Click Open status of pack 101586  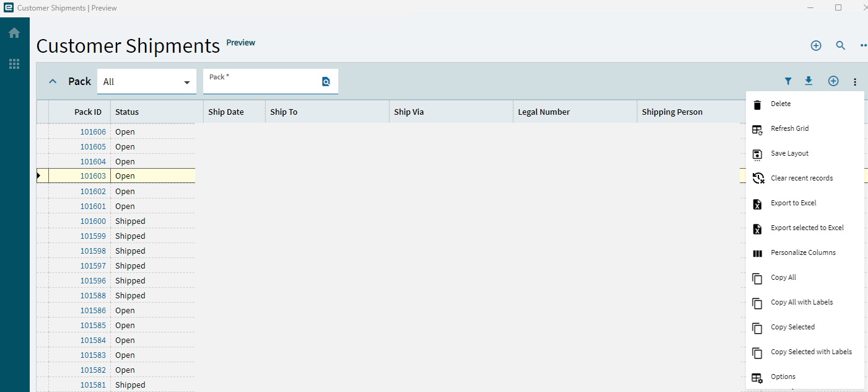[x=125, y=310]
